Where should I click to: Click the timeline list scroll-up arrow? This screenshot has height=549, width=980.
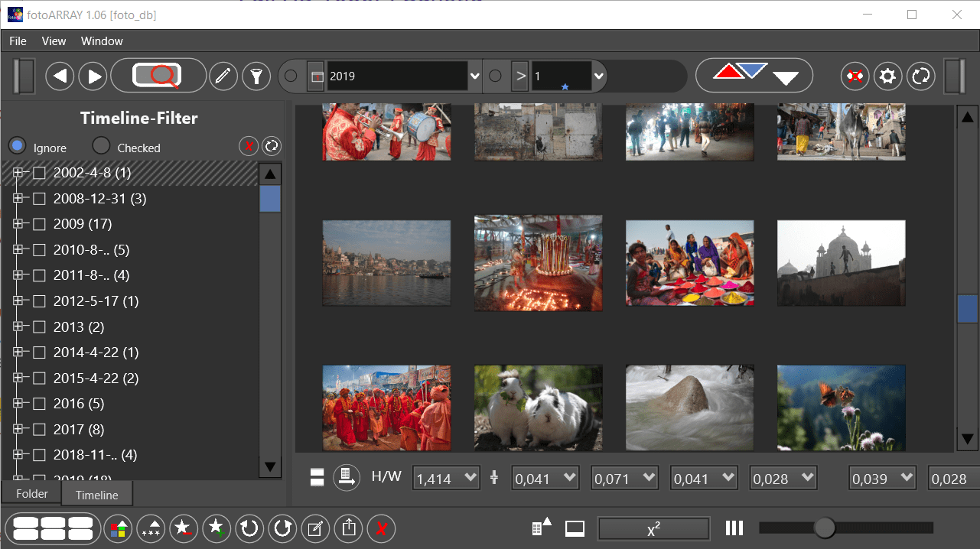coord(270,174)
